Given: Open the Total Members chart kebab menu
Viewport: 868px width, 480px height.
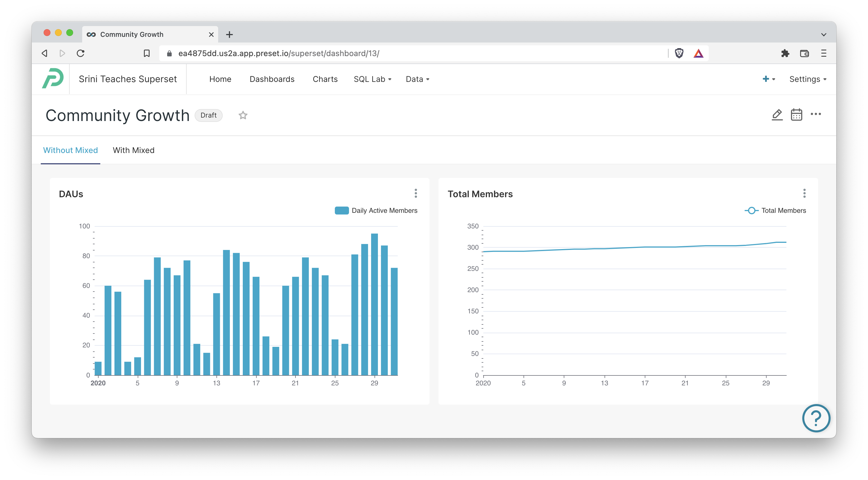Looking at the screenshot, I should [805, 194].
